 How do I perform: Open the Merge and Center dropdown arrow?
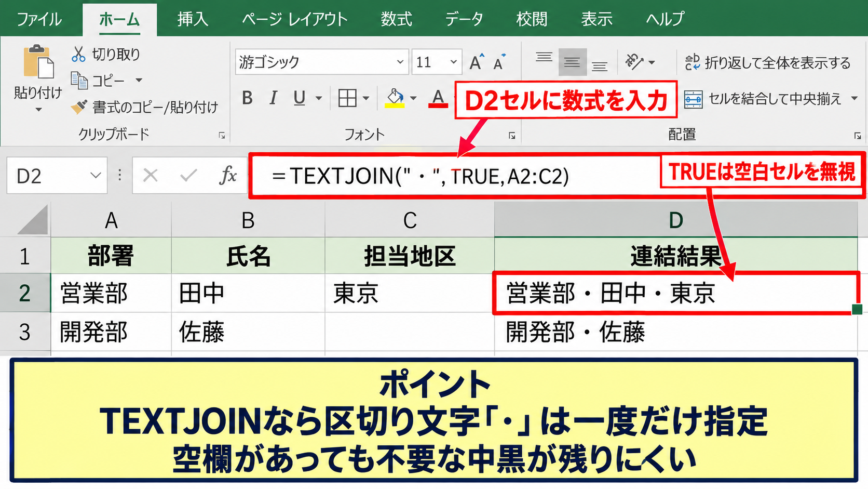point(855,98)
